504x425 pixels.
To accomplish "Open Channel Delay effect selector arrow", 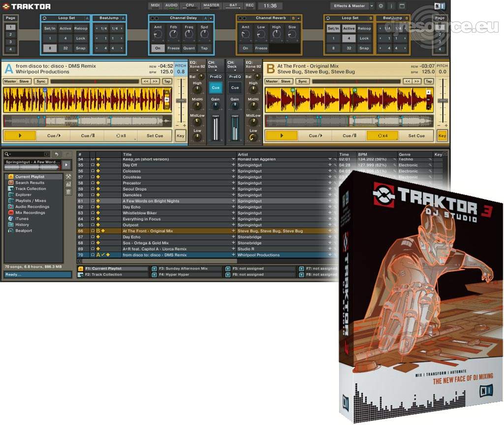I will pos(211,18).
